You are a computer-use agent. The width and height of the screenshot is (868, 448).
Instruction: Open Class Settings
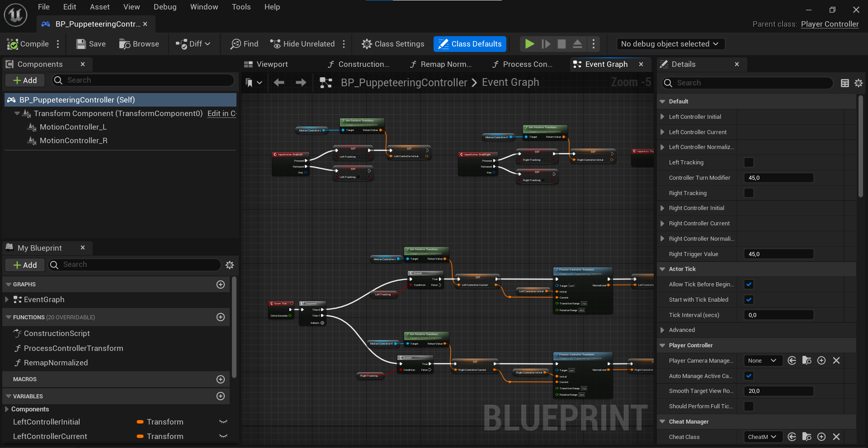point(392,44)
